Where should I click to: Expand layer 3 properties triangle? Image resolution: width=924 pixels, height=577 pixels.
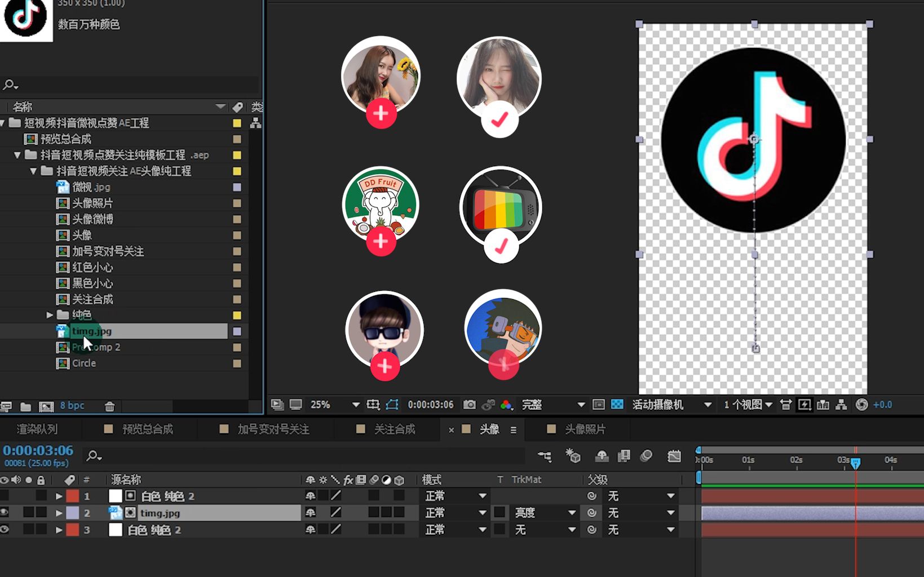click(59, 530)
